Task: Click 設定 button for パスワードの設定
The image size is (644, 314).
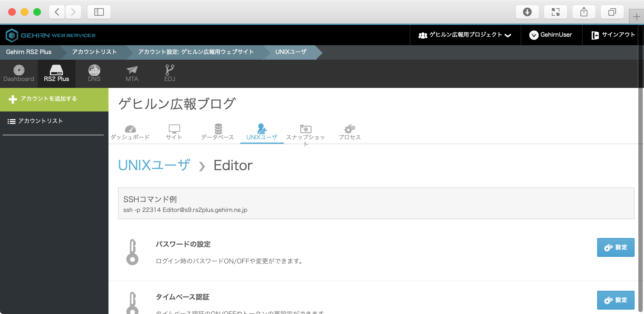Action: (x=615, y=247)
